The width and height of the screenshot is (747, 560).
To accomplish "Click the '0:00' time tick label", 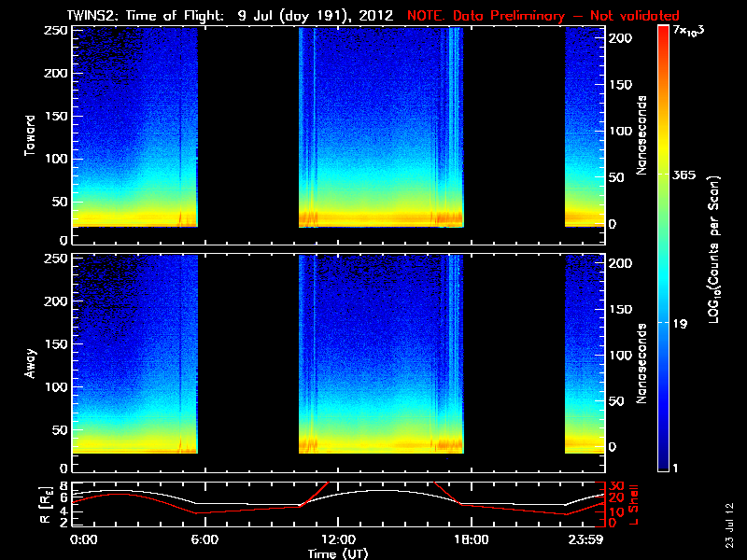I will (84, 540).
